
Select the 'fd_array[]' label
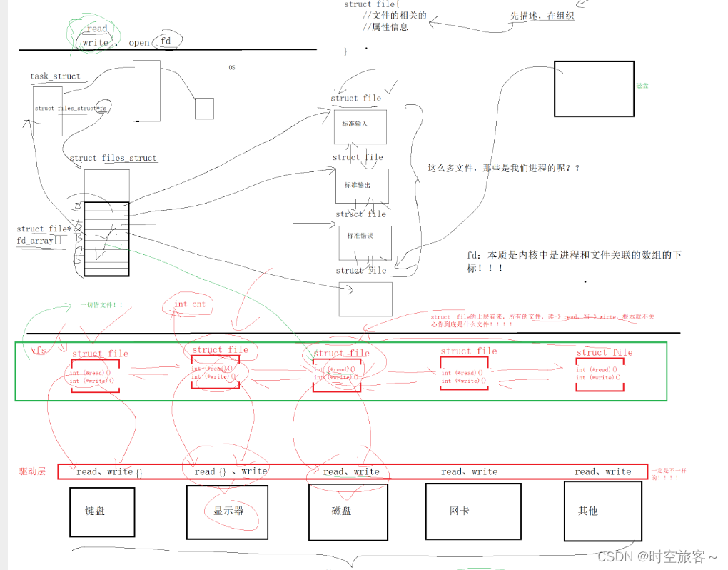click(39, 241)
